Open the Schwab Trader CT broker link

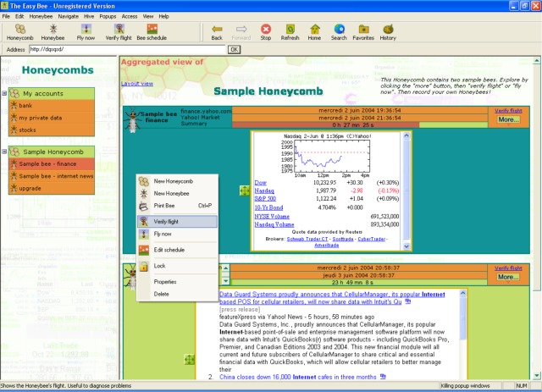point(307,239)
